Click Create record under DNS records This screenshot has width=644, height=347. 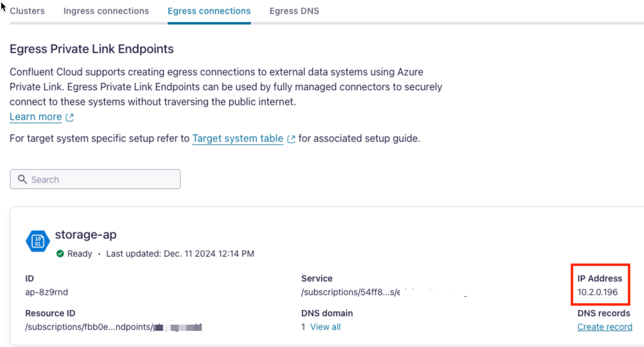pyautogui.click(x=604, y=327)
